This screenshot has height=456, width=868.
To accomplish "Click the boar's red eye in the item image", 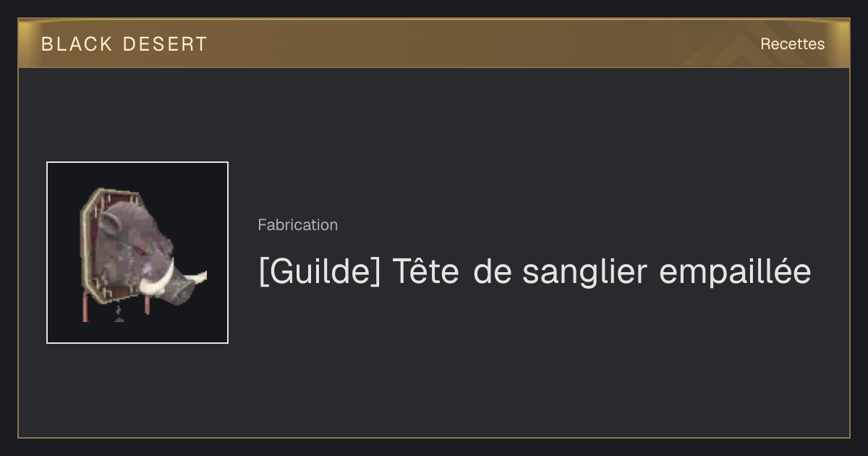I will click(140, 250).
